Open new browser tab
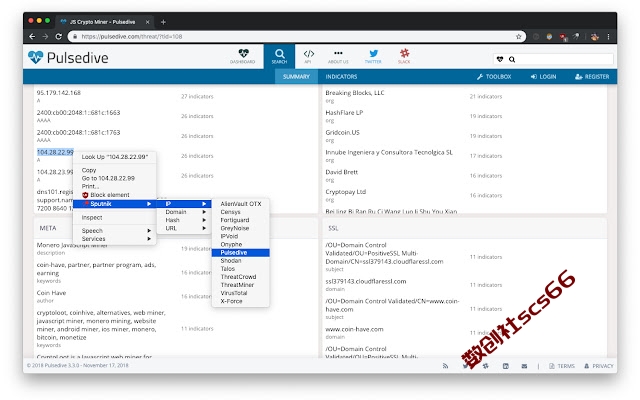Viewport: 640px width, 400px height. (x=163, y=22)
